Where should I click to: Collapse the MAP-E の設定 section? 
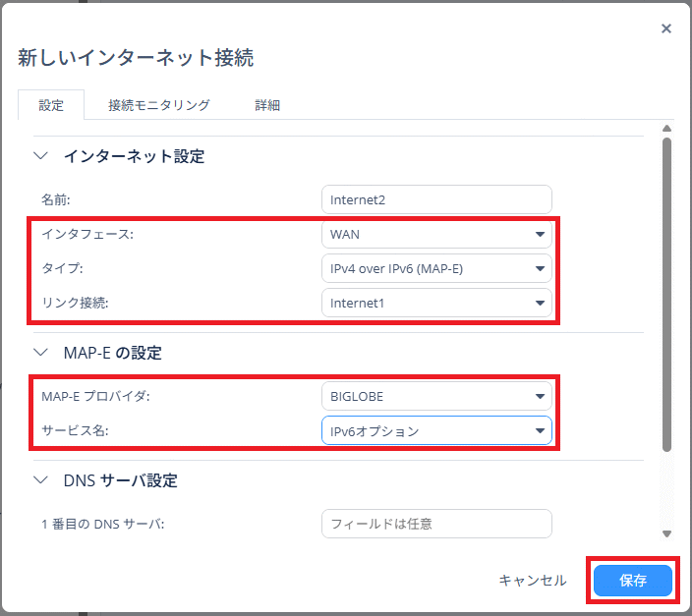pyautogui.click(x=40, y=353)
